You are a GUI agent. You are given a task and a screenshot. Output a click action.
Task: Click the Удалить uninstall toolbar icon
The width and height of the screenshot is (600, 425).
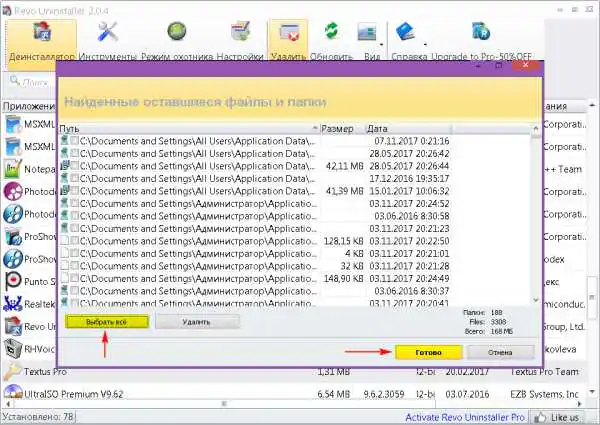coord(289,32)
